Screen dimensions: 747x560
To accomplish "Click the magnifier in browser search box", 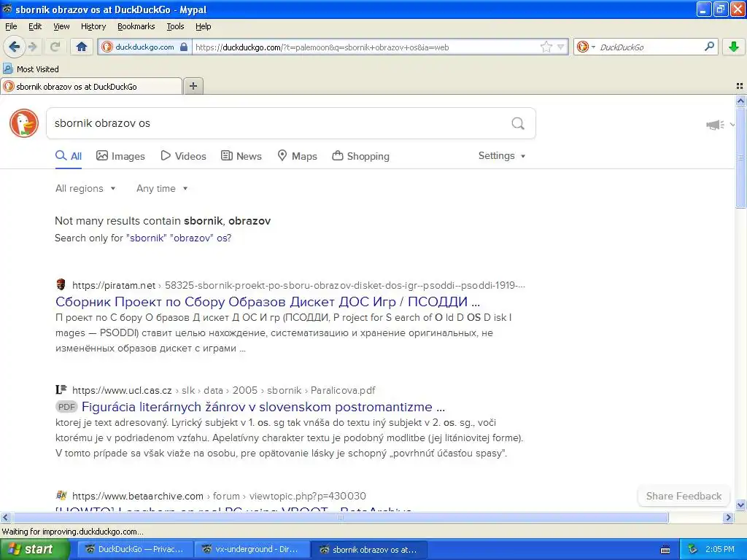I will pos(709,46).
